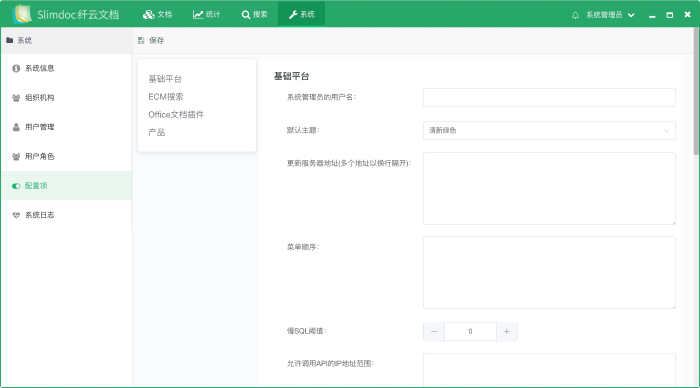Increase the 慢SQL阈值 with plus button
This screenshot has height=388, width=700.
(507, 332)
